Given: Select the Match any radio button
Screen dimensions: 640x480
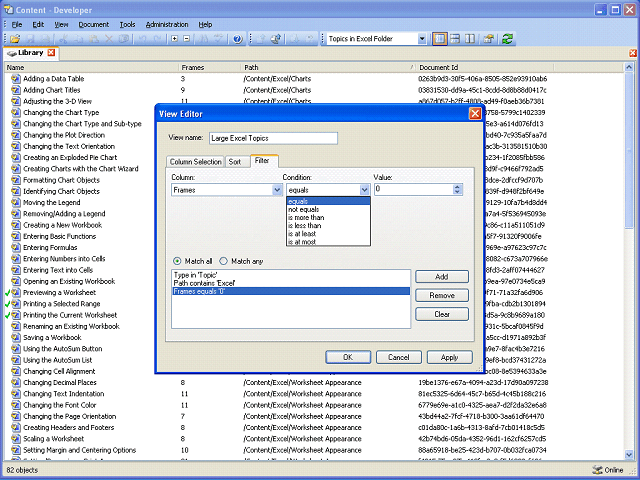Looking at the screenshot, I should point(224,261).
